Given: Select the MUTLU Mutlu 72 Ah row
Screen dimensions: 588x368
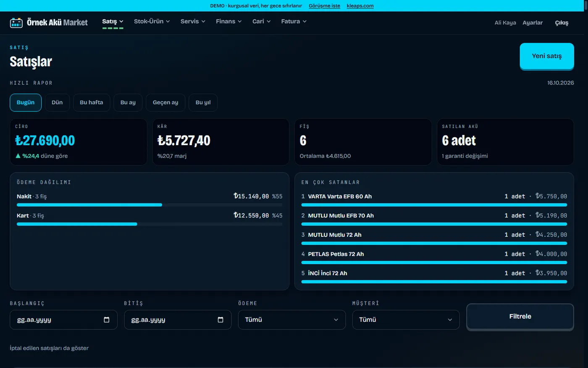Looking at the screenshot, I should pos(434,238).
